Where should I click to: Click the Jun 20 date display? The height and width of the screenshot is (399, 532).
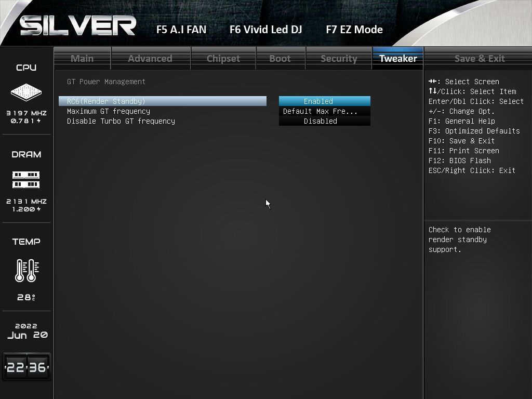pos(27,335)
